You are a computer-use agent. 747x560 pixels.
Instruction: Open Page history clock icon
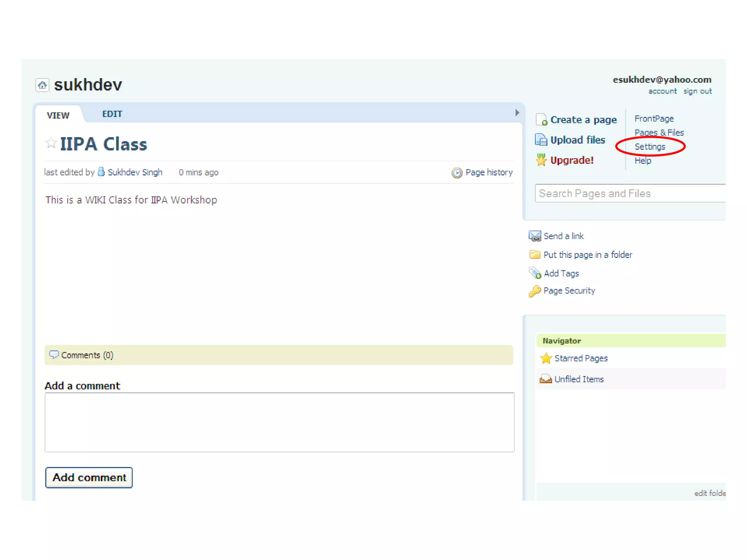(457, 173)
